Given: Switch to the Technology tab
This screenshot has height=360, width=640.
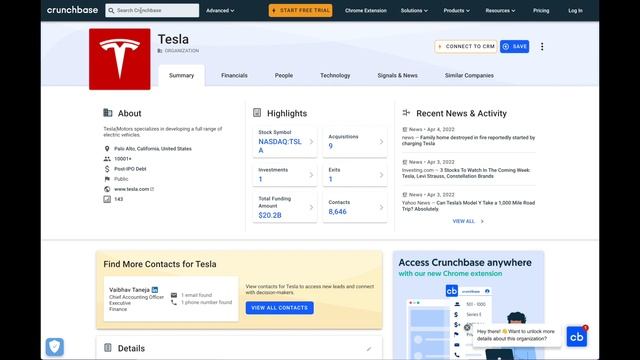Looking at the screenshot, I should (335, 76).
